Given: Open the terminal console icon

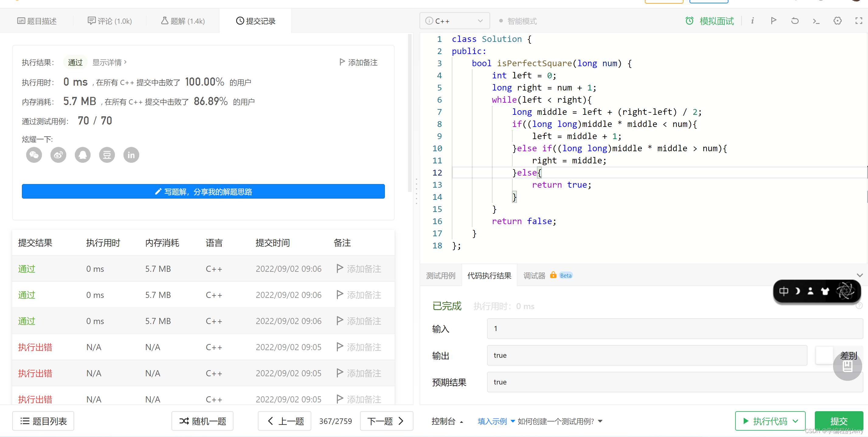Looking at the screenshot, I should 816,21.
